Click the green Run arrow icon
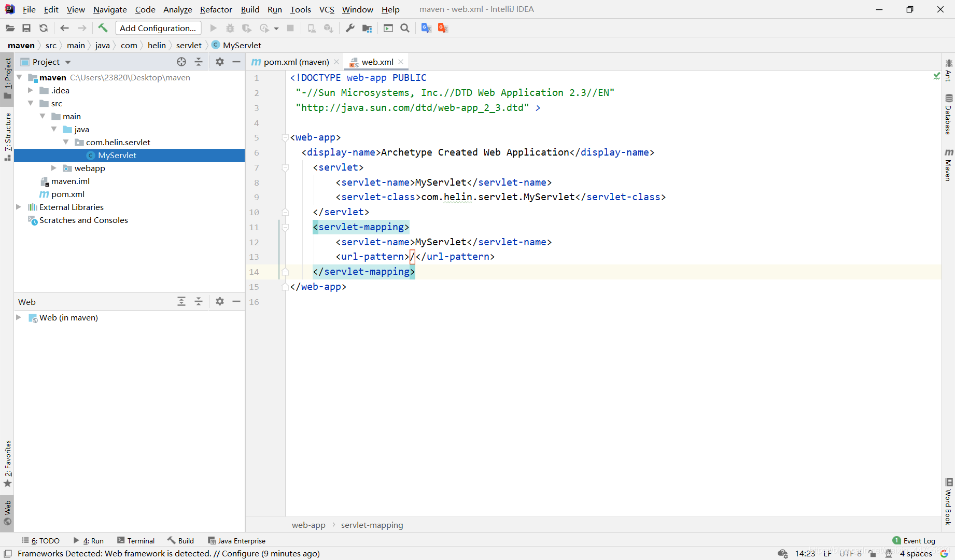This screenshot has width=955, height=560. 213,28
